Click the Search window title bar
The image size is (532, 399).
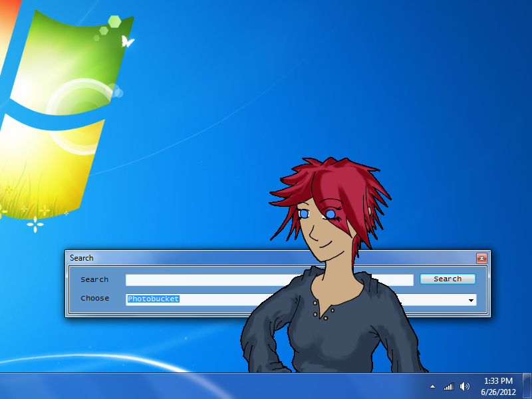[x=266, y=258]
